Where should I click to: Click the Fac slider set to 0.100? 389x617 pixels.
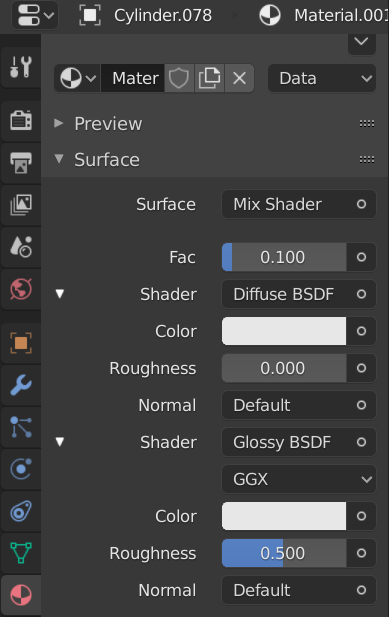point(284,257)
